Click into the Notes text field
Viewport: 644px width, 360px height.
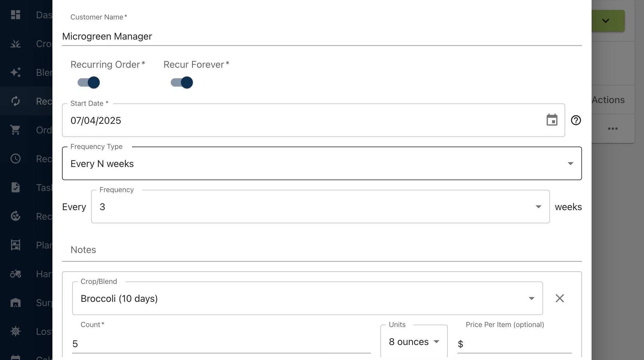pos(322,250)
